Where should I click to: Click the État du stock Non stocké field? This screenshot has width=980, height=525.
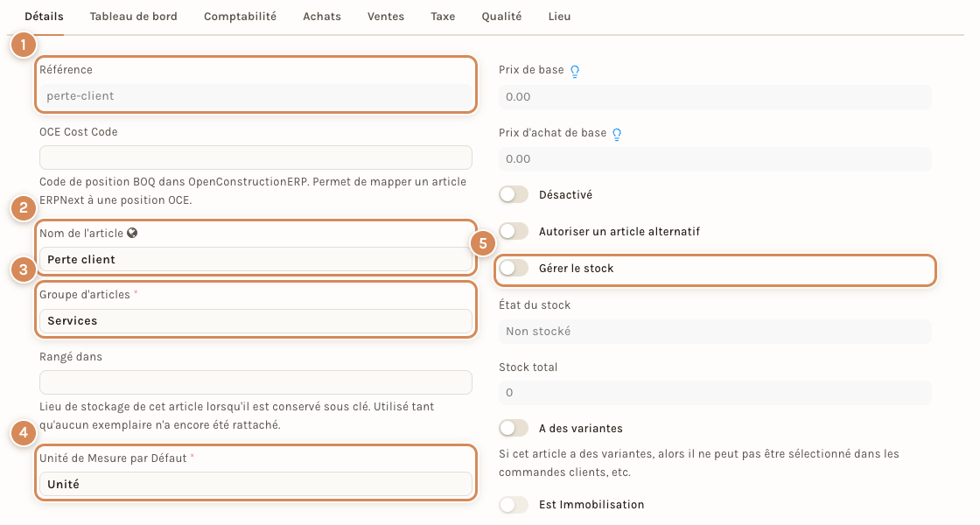point(715,332)
